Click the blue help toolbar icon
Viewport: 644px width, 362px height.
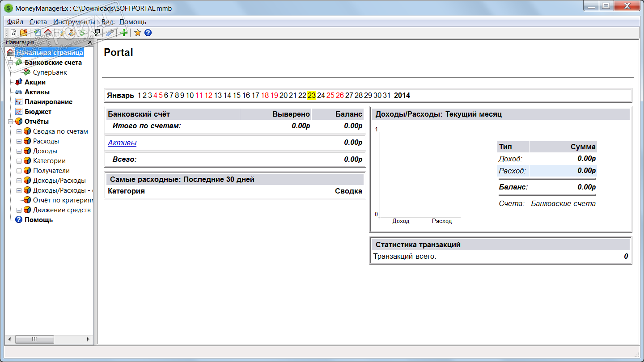click(x=148, y=33)
